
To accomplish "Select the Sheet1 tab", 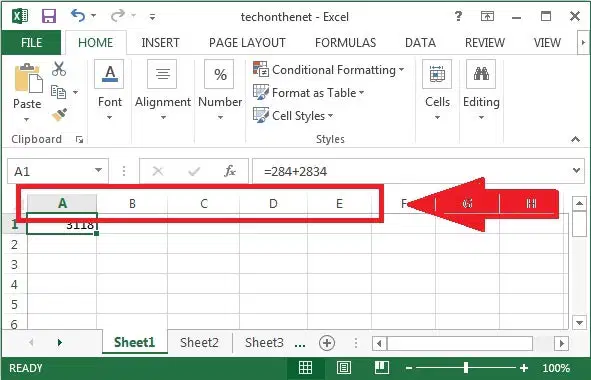I will pyautogui.click(x=135, y=342).
